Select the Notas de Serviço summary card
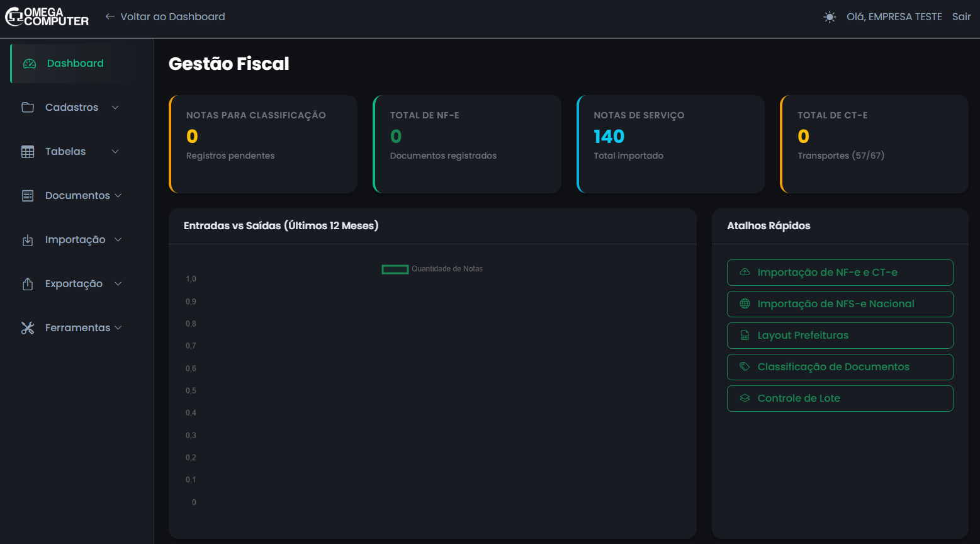 click(x=670, y=144)
